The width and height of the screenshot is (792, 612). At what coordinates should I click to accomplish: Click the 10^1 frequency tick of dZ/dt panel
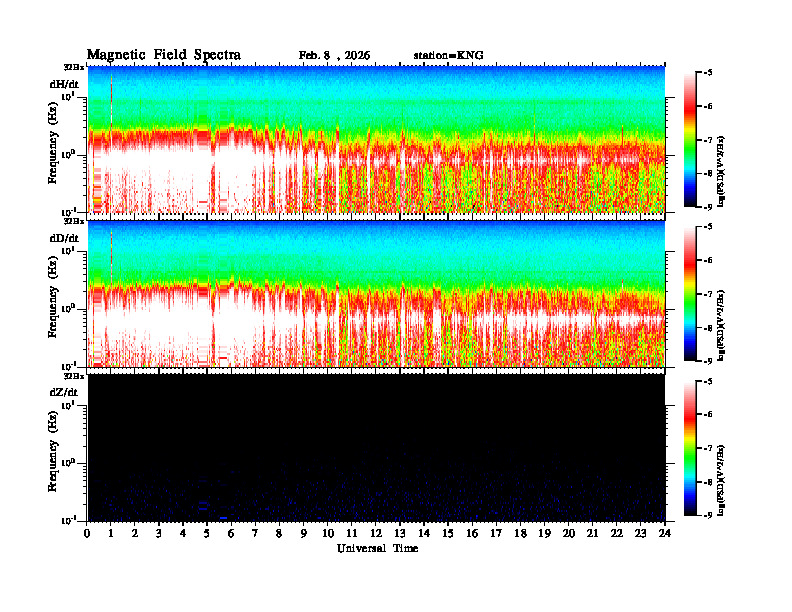tap(68, 405)
